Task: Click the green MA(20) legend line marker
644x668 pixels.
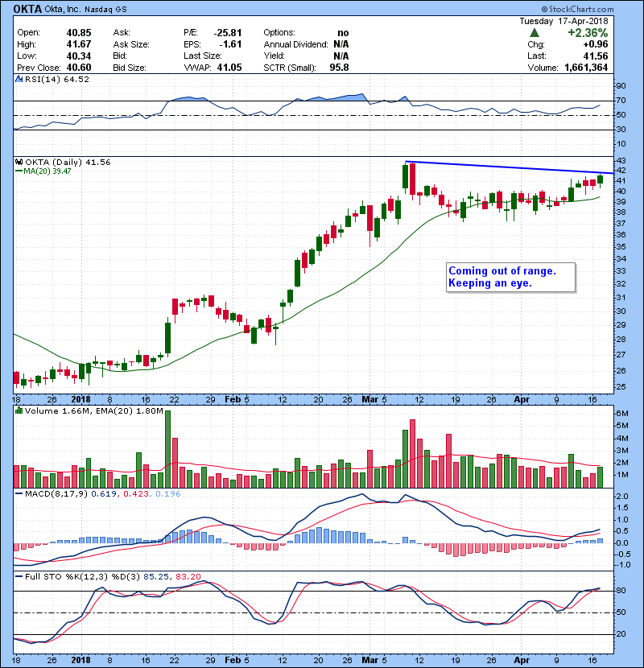Action: point(19,171)
